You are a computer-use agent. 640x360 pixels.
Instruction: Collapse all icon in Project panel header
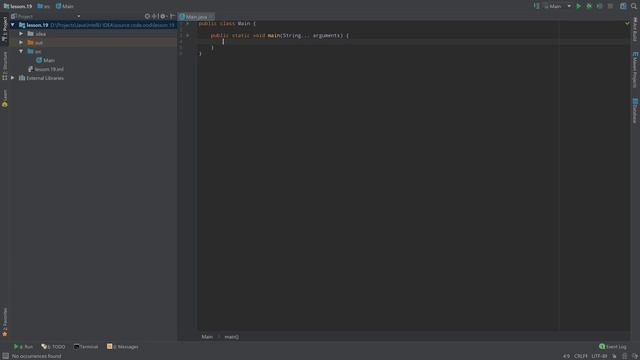point(155,16)
